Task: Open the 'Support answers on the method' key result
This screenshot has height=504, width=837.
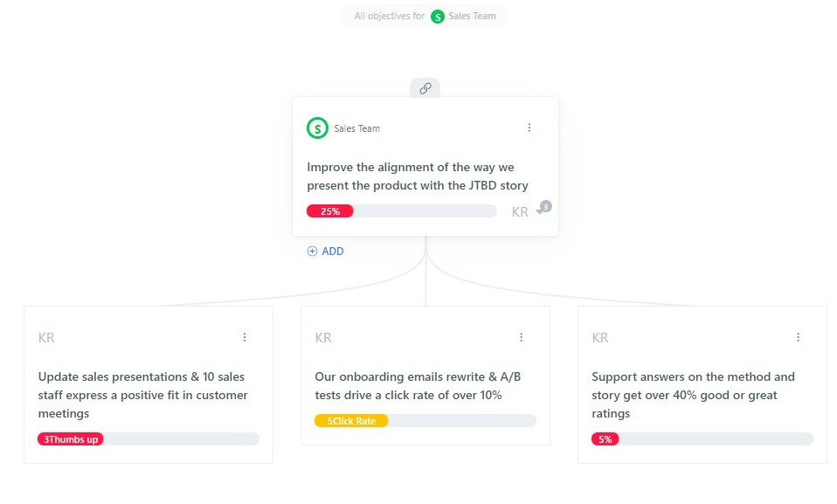Action: coord(693,395)
